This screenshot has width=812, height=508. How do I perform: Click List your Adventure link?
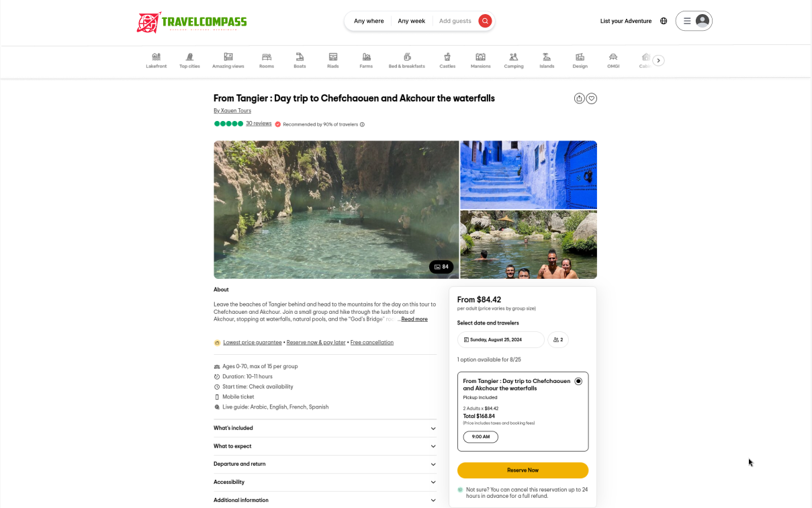(x=626, y=21)
